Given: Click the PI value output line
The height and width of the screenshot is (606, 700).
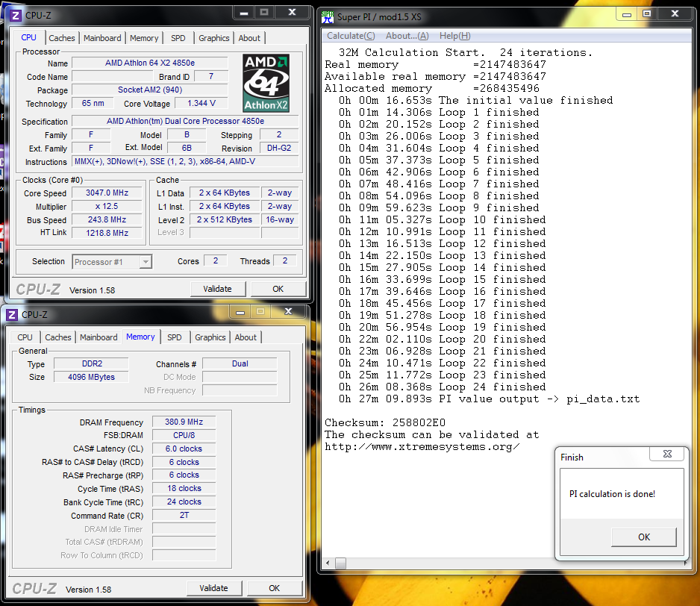Looking at the screenshot, I should pyautogui.click(x=489, y=399).
